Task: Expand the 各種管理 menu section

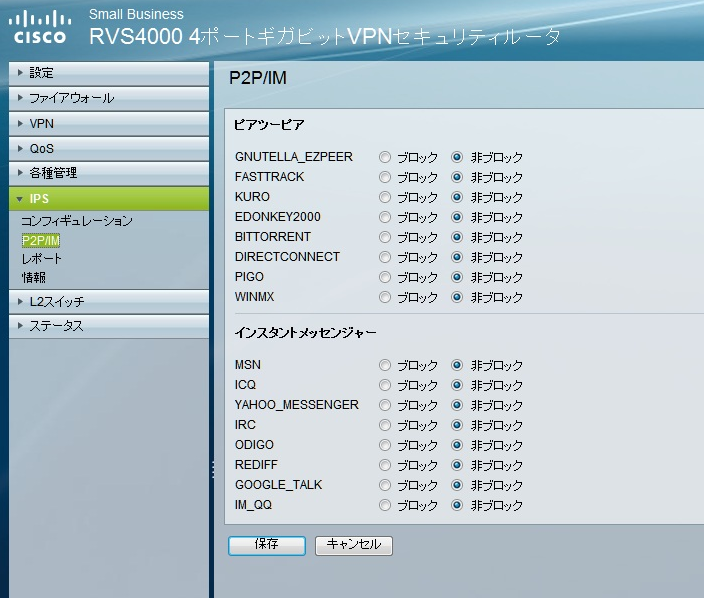Action: 109,173
